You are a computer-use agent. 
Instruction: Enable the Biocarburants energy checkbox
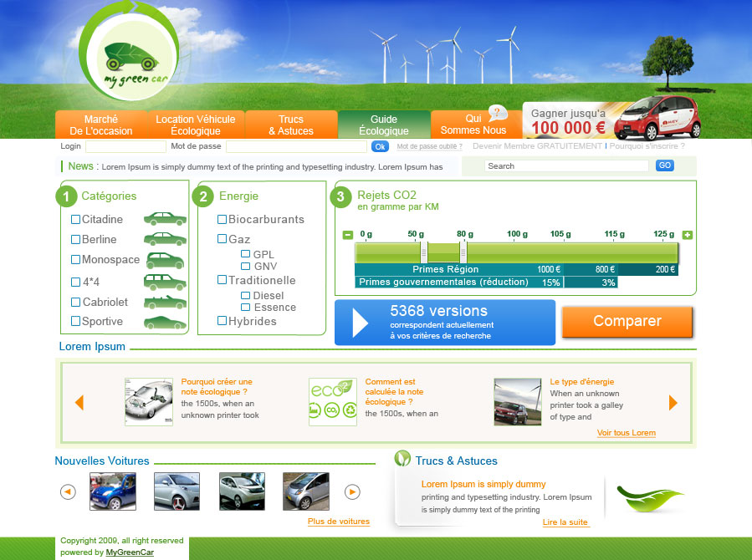(223, 220)
